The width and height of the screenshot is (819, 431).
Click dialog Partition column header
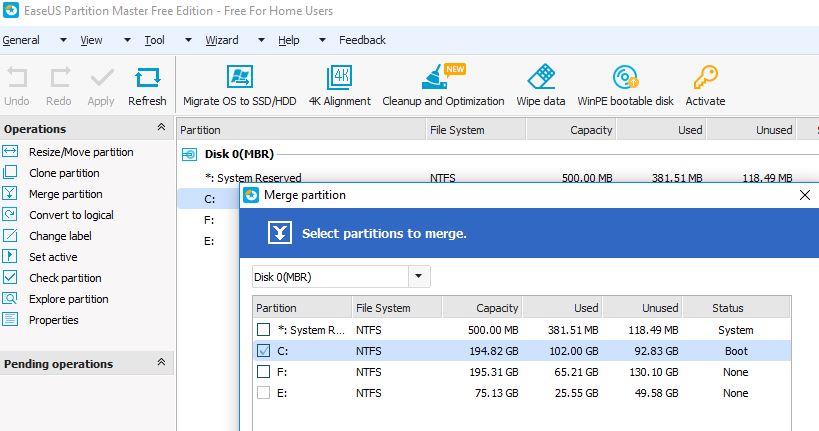click(302, 308)
